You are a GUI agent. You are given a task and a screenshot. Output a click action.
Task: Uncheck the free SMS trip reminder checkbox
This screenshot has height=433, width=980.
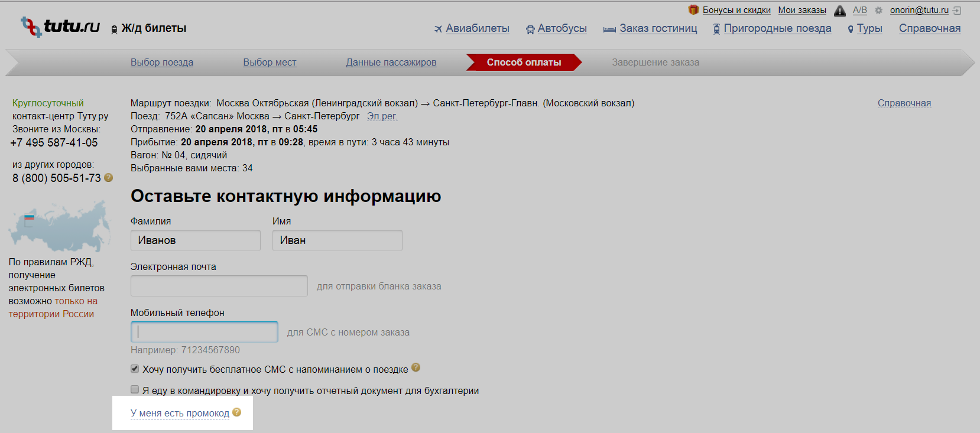[x=135, y=369]
